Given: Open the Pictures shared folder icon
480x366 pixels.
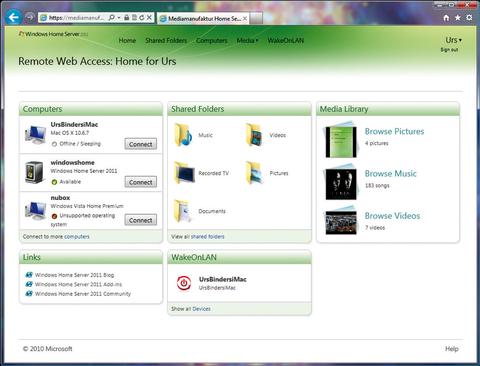Looking at the screenshot, I should click(254, 173).
